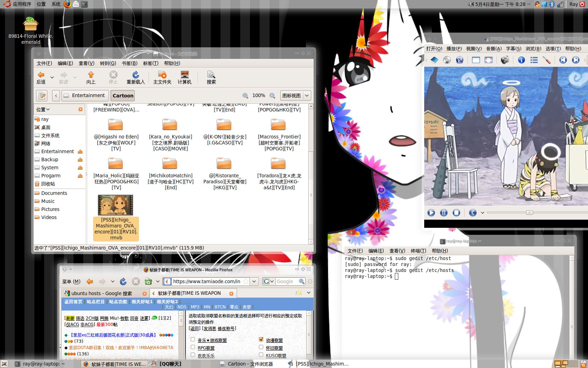Show file info with the blue info icon
Image resolution: width=588 pixels, height=368 pixels.
tap(521, 60)
